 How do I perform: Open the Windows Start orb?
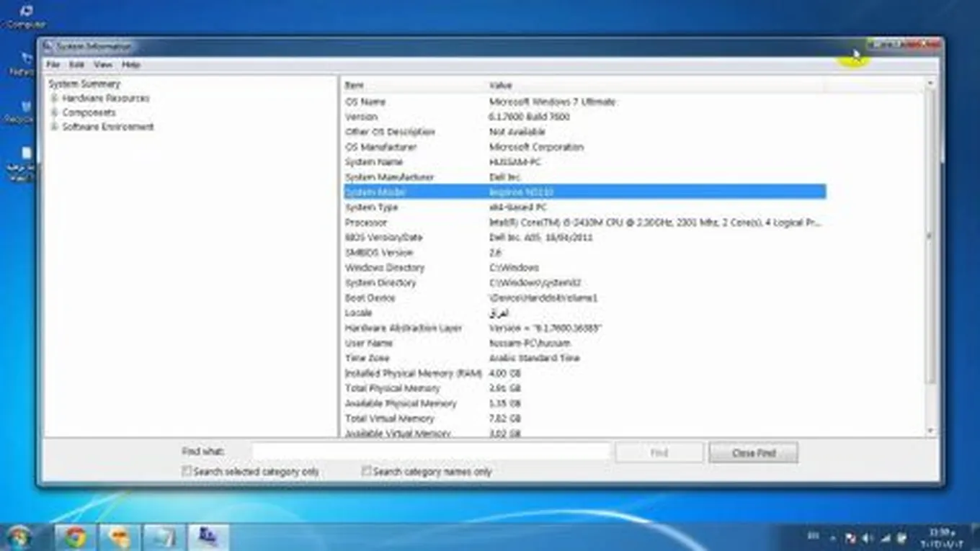coord(19,537)
